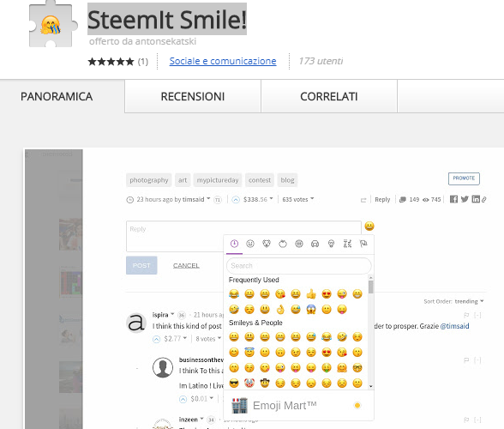Screen dimensions: 504x429
Task: Click the five-star rating
Action: tap(111, 62)
